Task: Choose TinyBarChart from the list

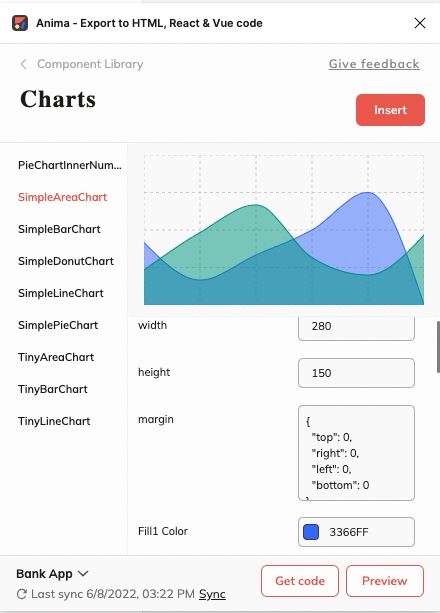Action: 53,389
